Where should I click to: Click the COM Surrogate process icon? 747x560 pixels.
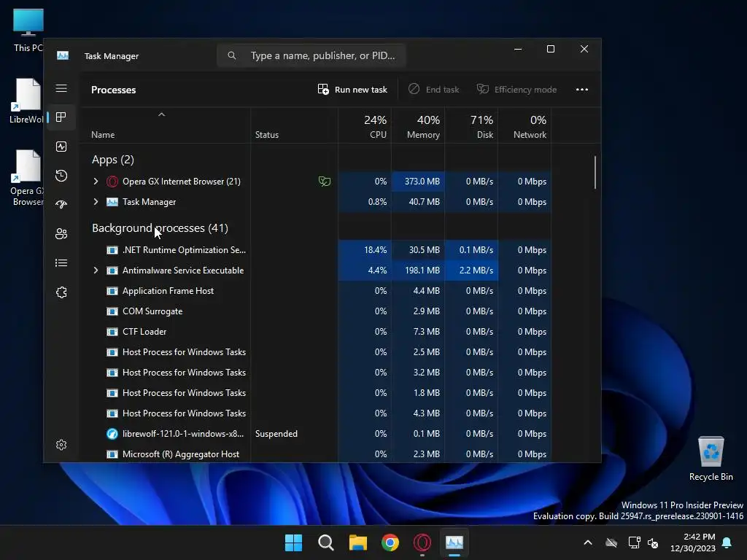[112, 311]
